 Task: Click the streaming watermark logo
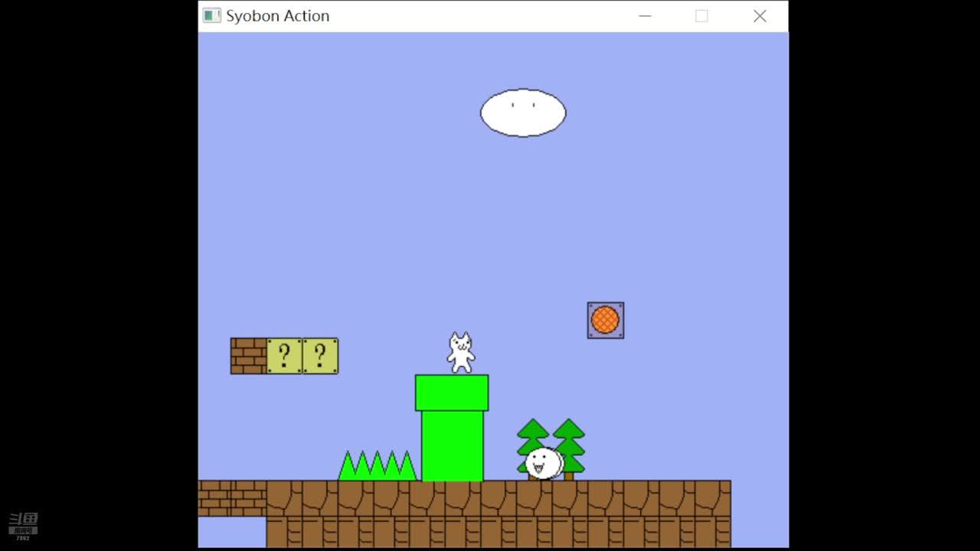(x=23, y=525)
